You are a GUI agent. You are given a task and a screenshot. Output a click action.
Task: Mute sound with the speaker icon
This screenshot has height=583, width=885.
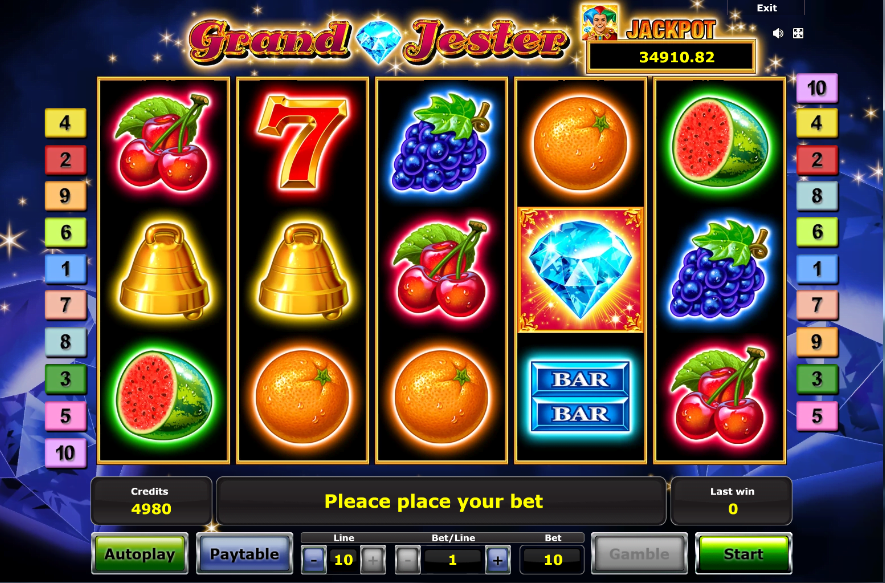pyautogui.click(x=778, y=33)
